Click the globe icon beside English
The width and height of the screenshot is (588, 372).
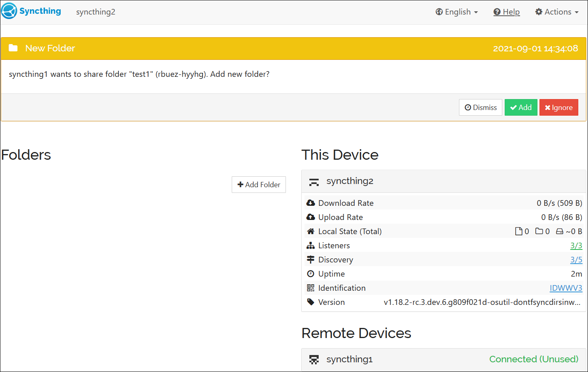[439, 12]
